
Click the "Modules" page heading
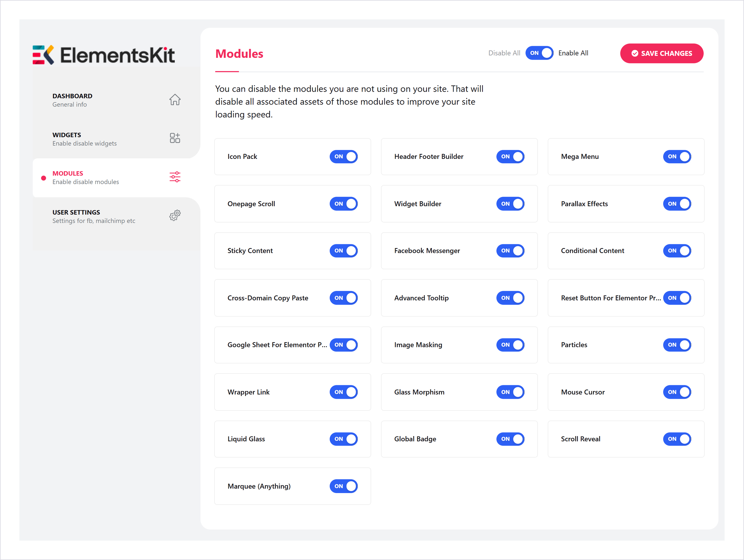239,54
